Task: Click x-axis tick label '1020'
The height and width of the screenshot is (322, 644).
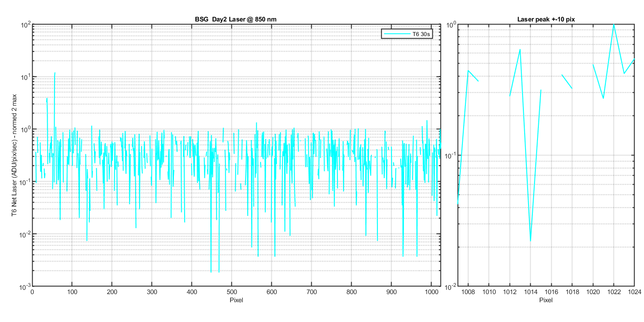Action: tap(593, 292)
